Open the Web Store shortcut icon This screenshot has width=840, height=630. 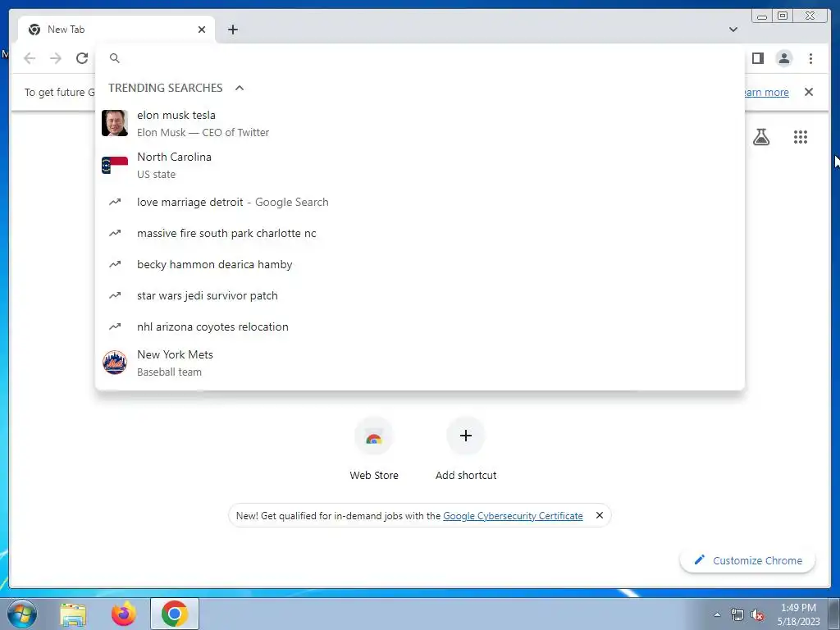[374, 436]
